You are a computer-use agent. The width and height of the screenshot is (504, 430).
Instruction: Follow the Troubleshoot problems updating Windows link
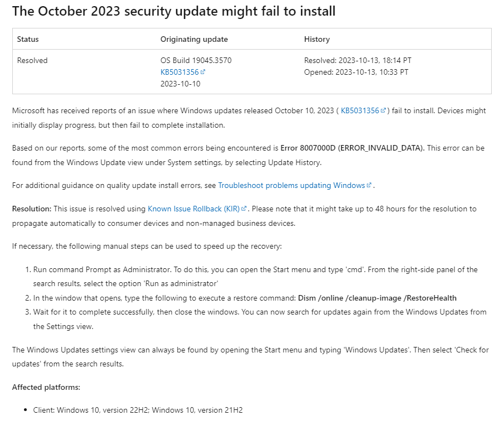pyautogui.click(x=291, y=186)
